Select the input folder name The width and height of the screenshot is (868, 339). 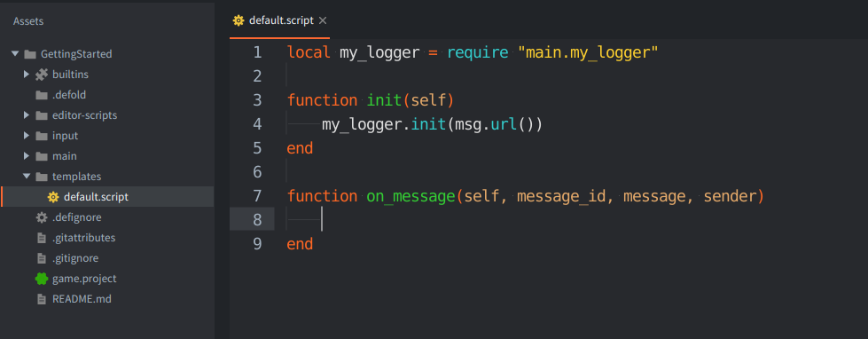tap(66, 136)
